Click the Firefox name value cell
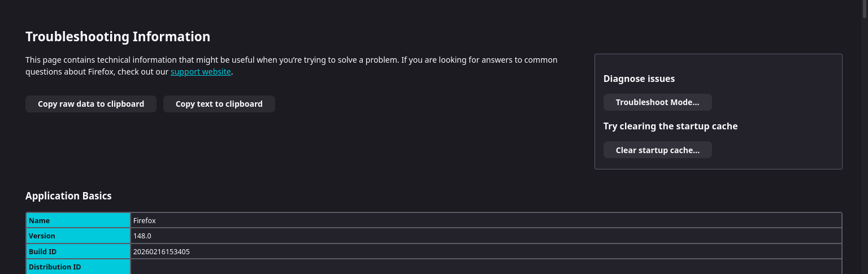Screen dimensions: 868x274 [145, 220]
